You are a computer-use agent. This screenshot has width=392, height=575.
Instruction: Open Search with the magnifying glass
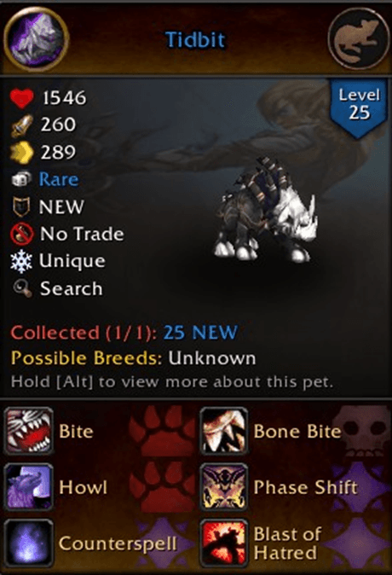(22, 288)
